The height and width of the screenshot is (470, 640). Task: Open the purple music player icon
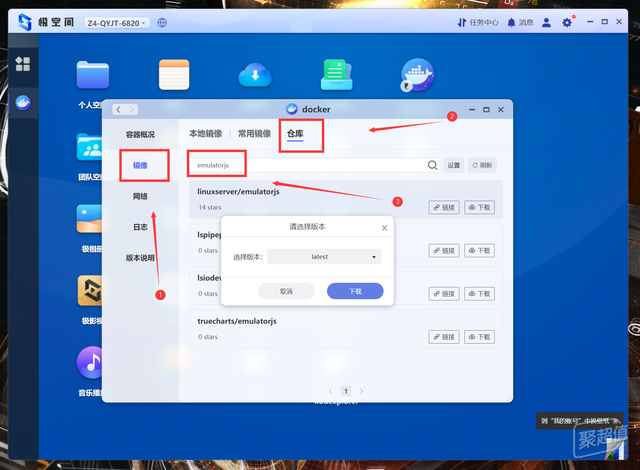point(90,362)
